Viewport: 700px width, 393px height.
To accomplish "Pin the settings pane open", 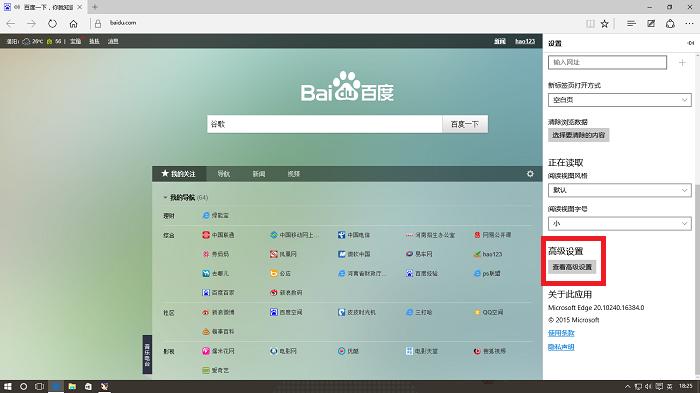I will pyautogui.click(x=691, y=43).
